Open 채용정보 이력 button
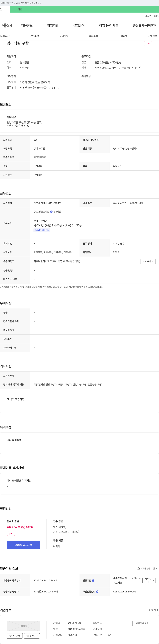This screenshot has height=644, width=159. pyautogui.click(x=142, y=623)
